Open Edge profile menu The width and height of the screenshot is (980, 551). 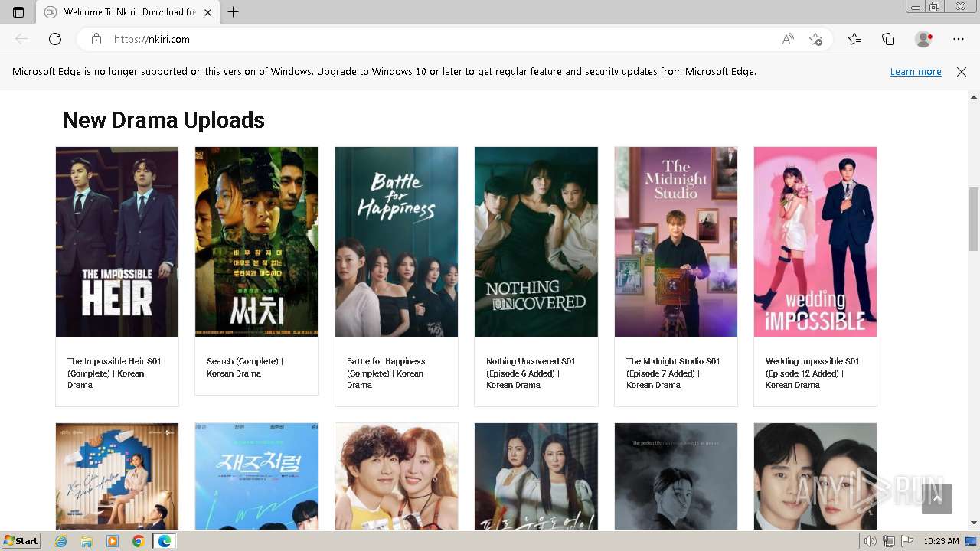[x=924, y=39]
